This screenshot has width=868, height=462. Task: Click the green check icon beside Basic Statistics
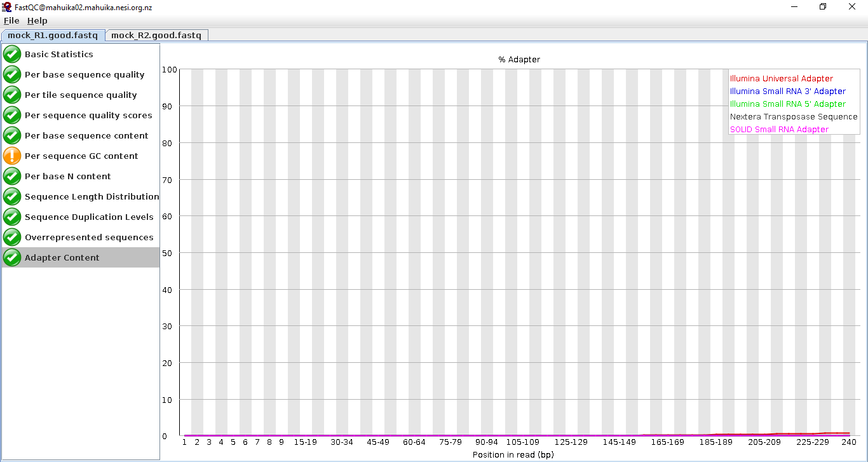pyautogui.click(x=12, y=55)
